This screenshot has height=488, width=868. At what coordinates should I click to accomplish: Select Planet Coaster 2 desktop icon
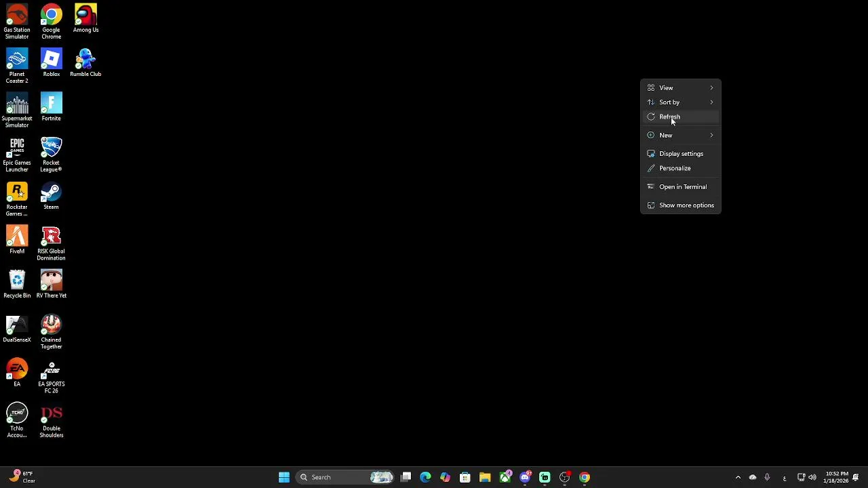pos(17,66)
